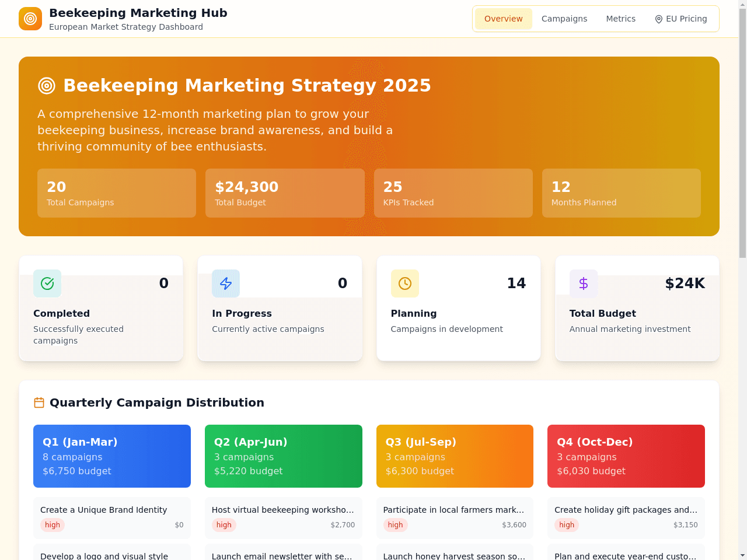Click the Beekeeping Marketing Hub title
Viewport: 747px width, 560px height.
[138, 13]
